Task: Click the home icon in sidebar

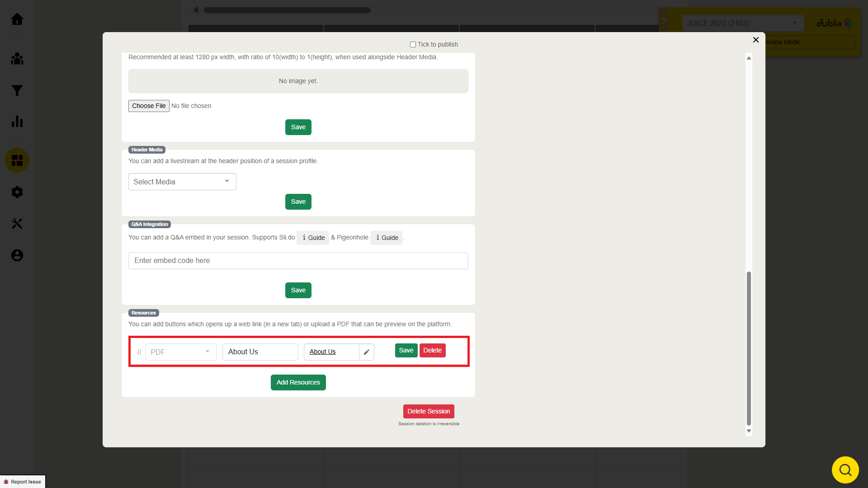Action: (x=17, y=19)
